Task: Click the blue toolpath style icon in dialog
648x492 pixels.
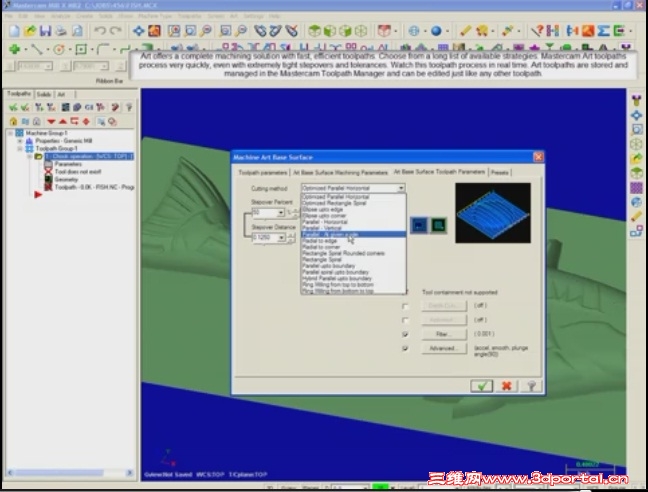Action: click(x=419, y=226)
